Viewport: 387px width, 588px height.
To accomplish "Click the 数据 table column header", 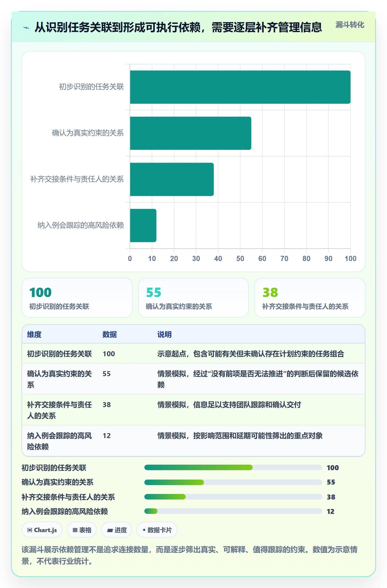I will click(110, 334).
